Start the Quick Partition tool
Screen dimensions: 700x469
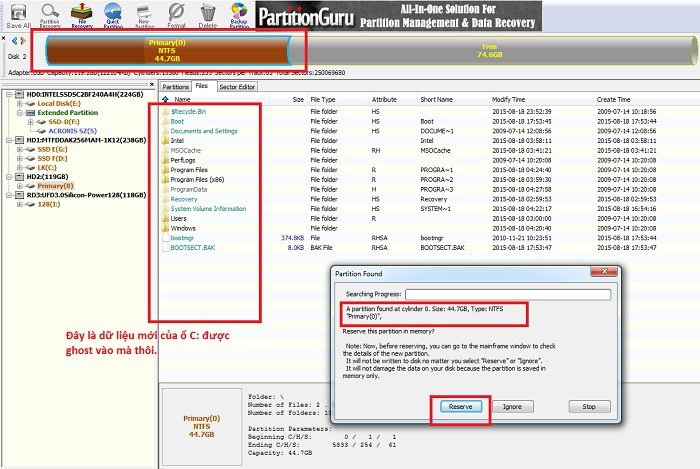click(x=113, y=16)
